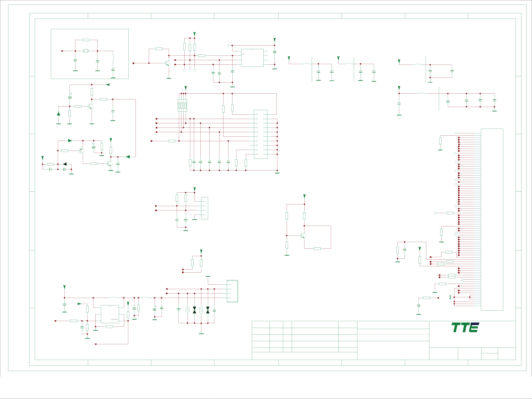This screenshot has height=399, width=532.
Task: Select the tall many-pin connector body
Action: tap(492, 220)
